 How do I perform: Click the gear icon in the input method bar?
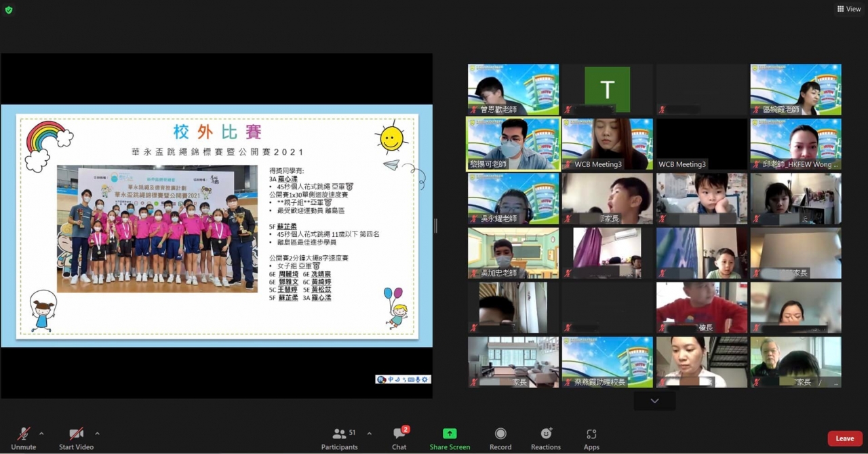tap(425, 379)
